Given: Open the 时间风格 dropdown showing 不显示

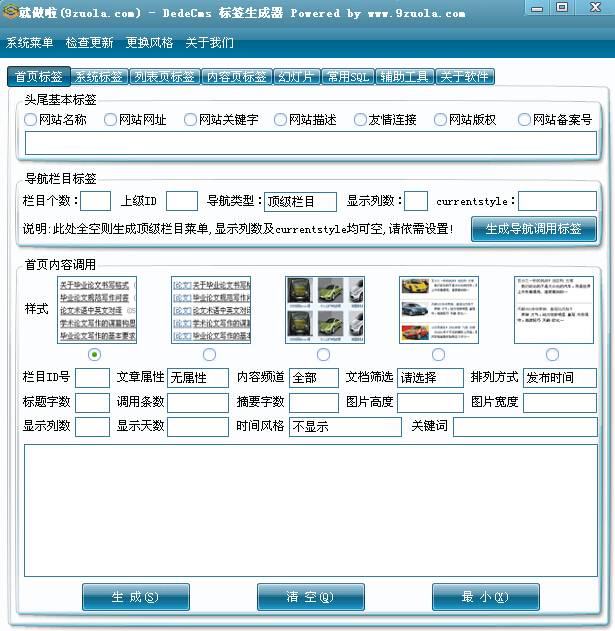Looking at the screenshot, I should tap(345, 427).
